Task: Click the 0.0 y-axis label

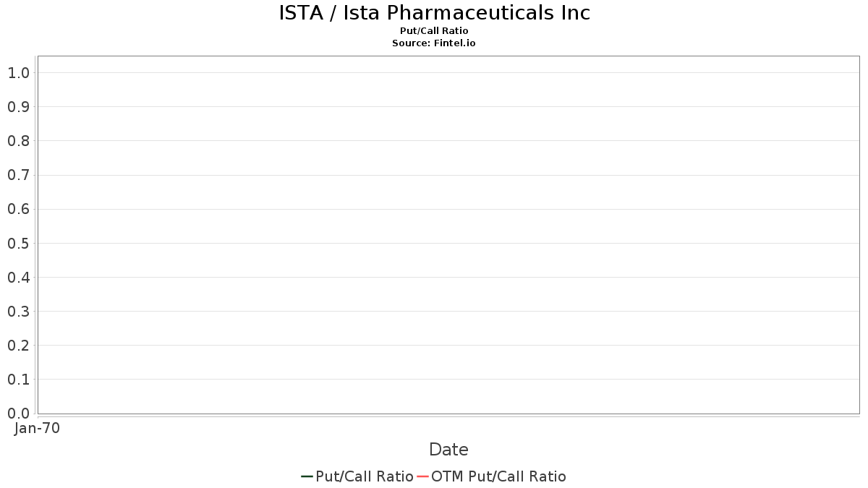Action: pos(19,414)
